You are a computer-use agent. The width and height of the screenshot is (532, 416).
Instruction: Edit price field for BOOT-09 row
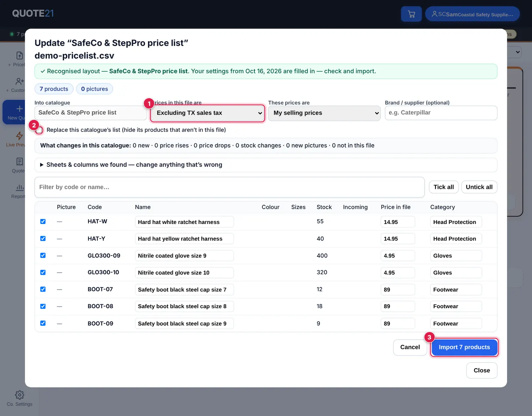[398, 323]
